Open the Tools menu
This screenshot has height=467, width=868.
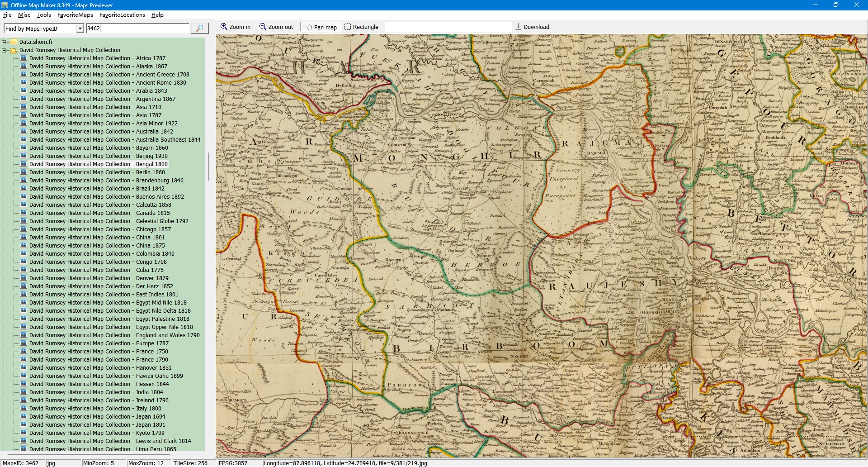43,15
